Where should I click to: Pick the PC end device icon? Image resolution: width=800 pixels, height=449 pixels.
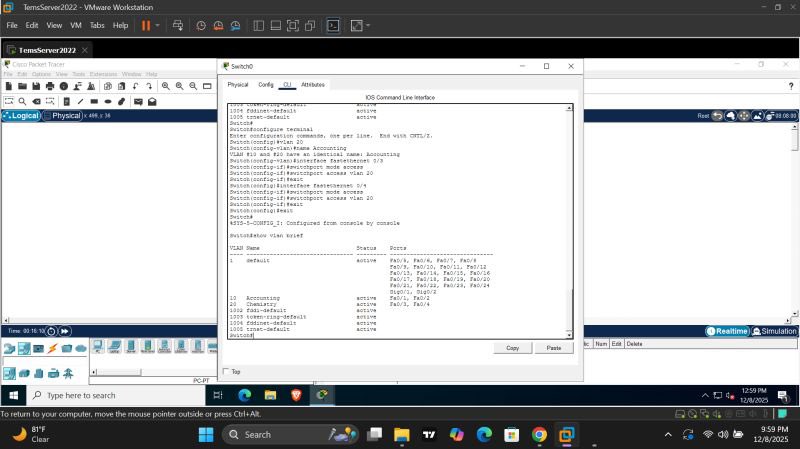coord(98,346)
